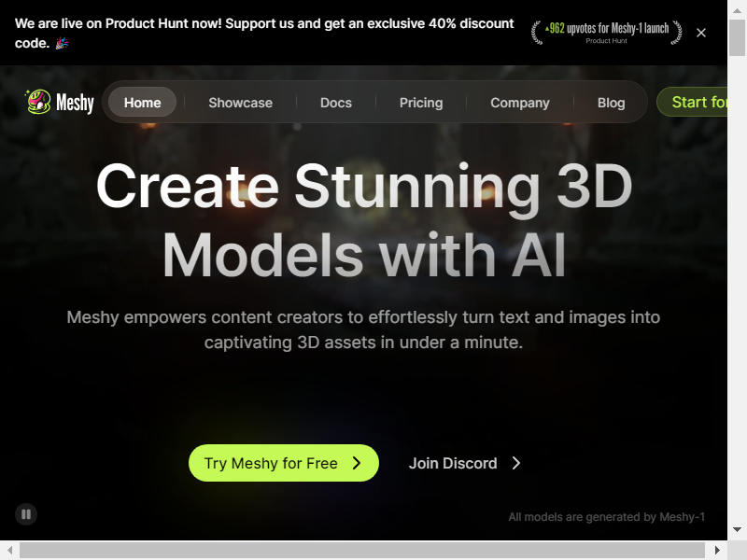747x560 pixels.
Task: Click the horizontal scrollbar thumb
Action: point(362,551)
